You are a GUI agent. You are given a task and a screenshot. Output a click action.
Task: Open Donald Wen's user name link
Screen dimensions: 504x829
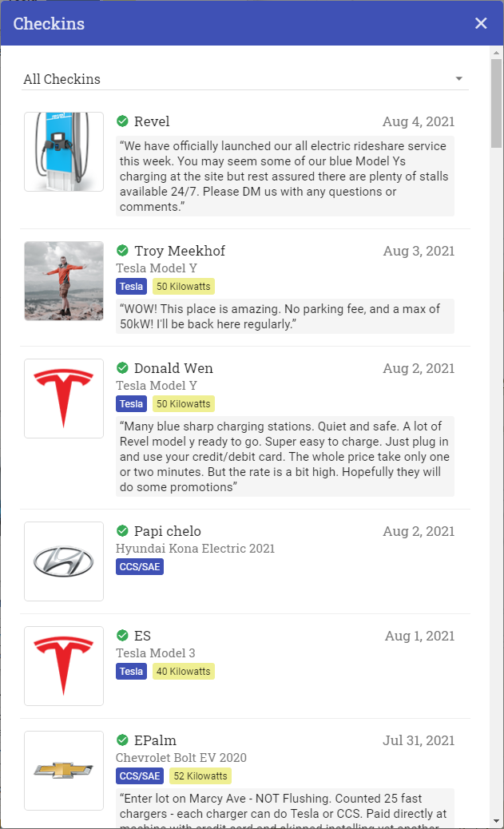click(x=173, y=368)
